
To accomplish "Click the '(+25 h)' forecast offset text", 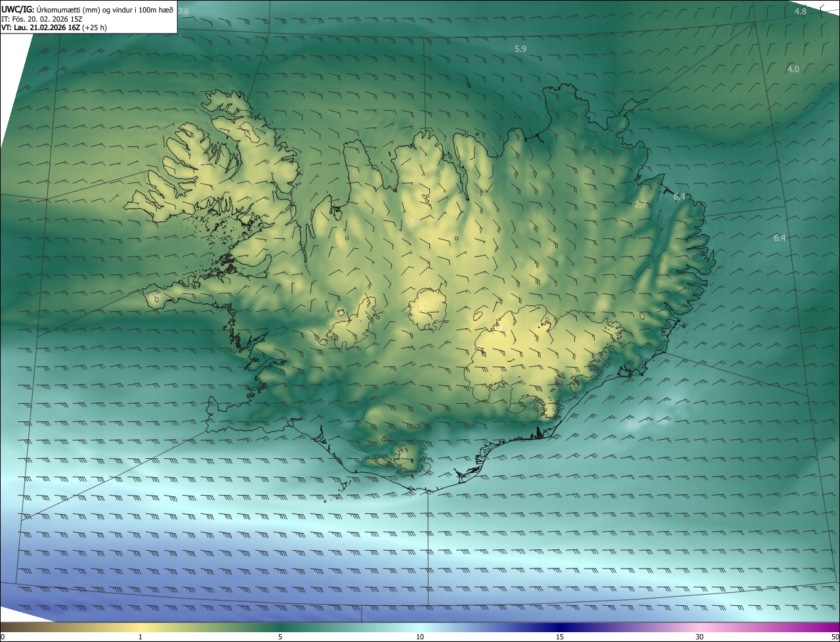I will (x=94, y=28).
